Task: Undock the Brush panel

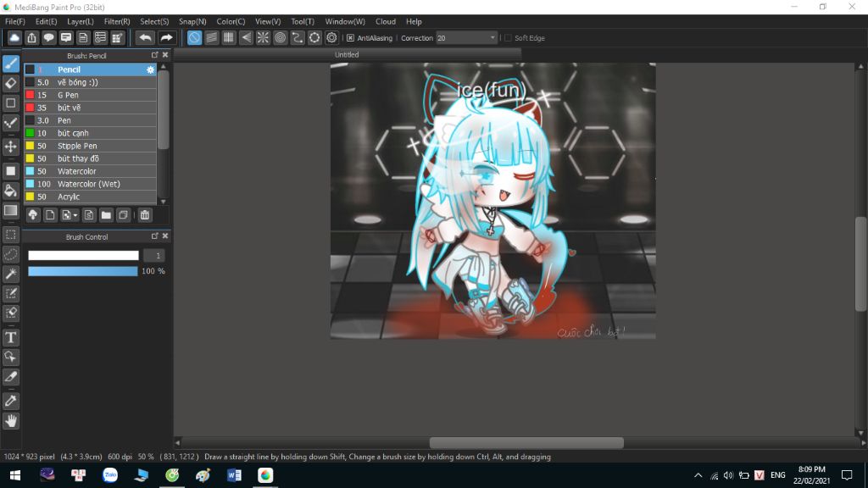Action: (x=154, y=55)
